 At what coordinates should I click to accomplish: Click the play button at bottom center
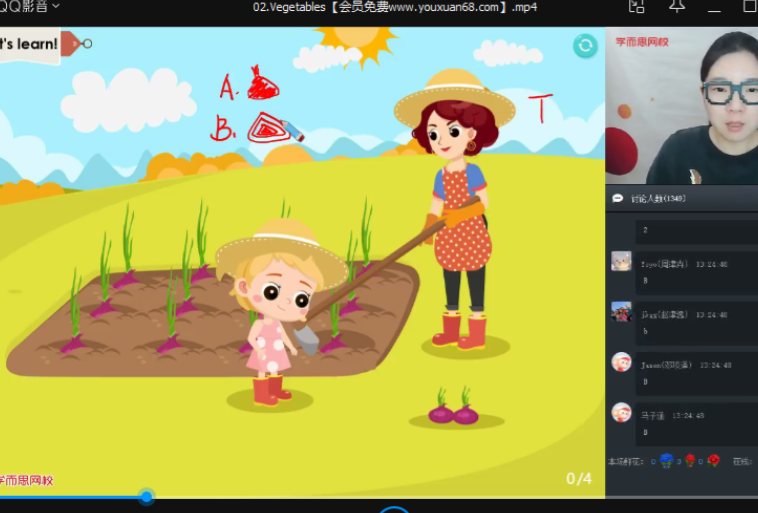coord(394,509)
